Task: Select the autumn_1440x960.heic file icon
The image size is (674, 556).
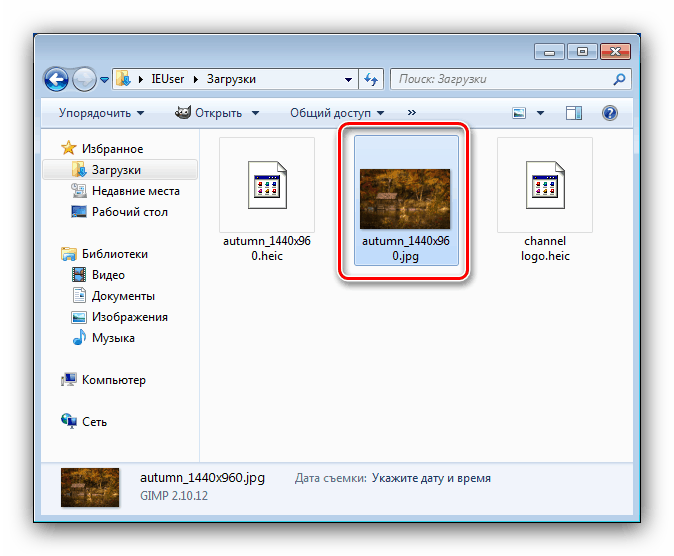Action: pos(267,185)
